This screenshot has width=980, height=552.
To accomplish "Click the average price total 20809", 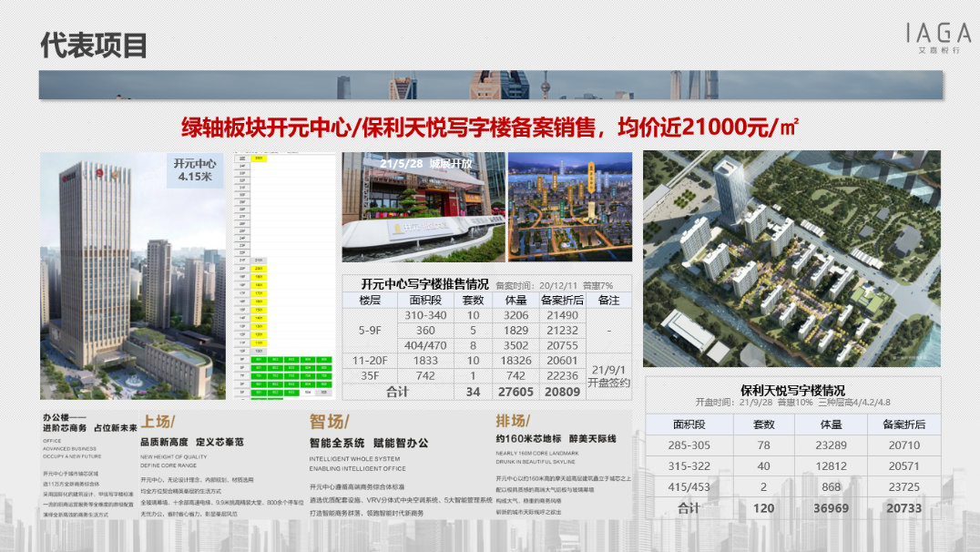I will 563,392.
